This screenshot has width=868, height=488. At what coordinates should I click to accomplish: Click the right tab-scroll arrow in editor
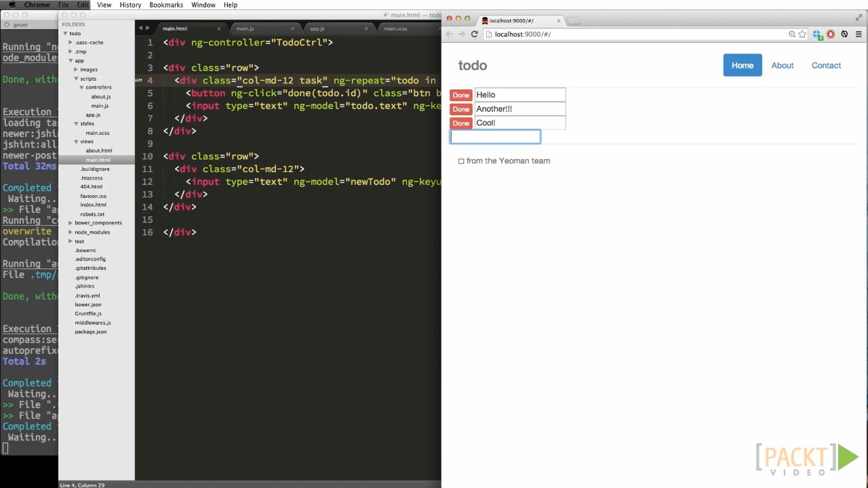(x=147, y=28)
